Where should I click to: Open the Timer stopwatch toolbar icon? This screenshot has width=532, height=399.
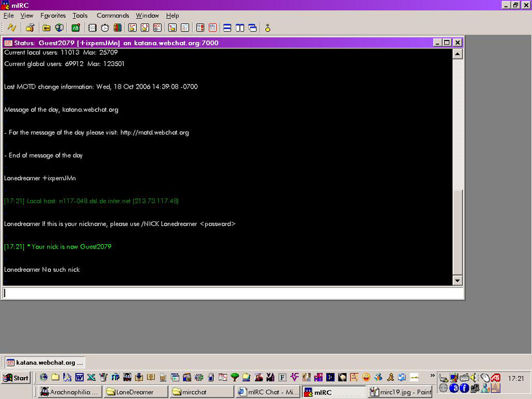(x=105, y=28)
